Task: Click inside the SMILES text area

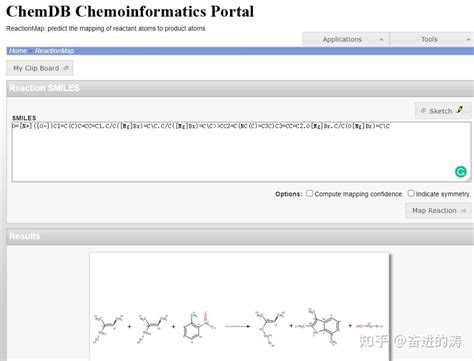Action: [241, 152]
